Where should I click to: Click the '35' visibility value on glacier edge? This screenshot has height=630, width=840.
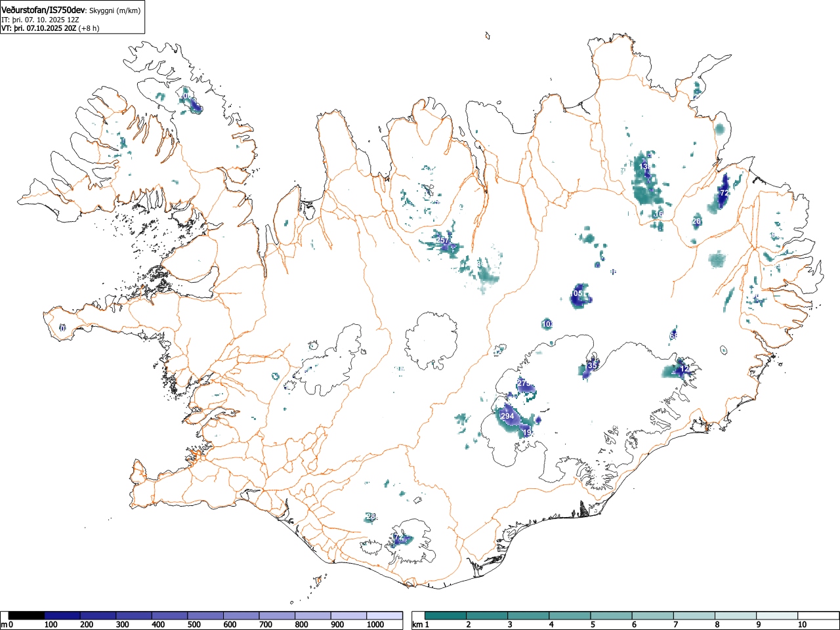(593, 366)
